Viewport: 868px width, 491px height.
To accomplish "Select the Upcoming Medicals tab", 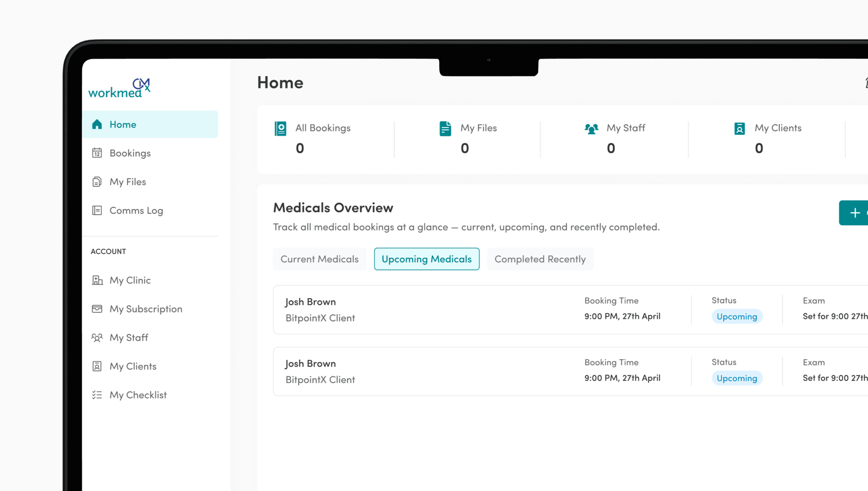I will pyautogui.click(x=427, y=259).
